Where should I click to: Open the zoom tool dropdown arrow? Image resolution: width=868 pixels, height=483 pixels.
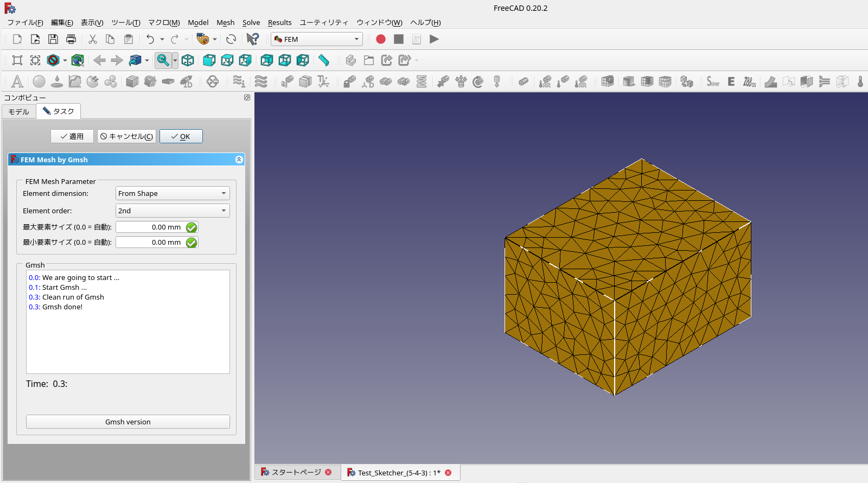[x=175, y=60]
